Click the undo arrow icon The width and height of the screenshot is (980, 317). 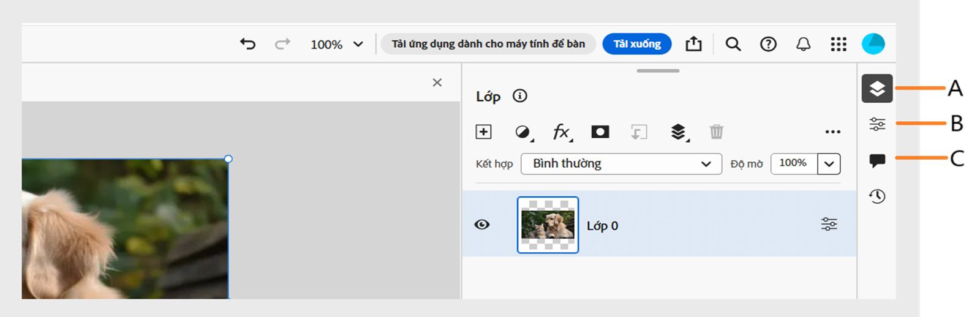pyautogui.click(x=247, y=44)
